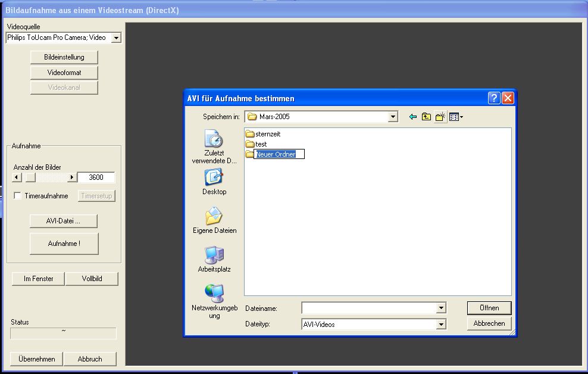The height and width of the screenshot is (374, 588).
Task: Open the Dateityp dropdown list
Action: [x=440, y=325]
